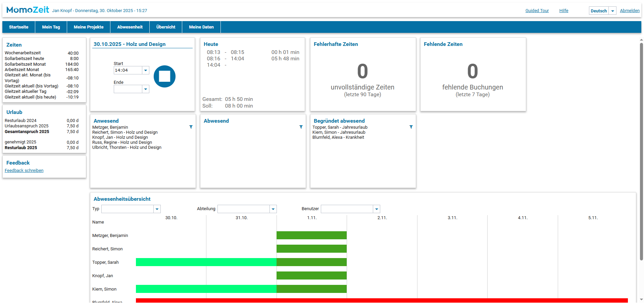Click the page's vertical scrollbar
This screenshot has width=644, height=308.
(x=641, y=151)
